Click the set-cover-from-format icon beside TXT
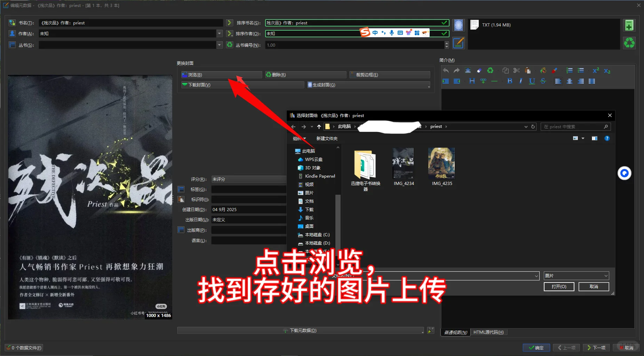Image resolution: width=644 pixels, height=356 pixels. coord(459,25)
